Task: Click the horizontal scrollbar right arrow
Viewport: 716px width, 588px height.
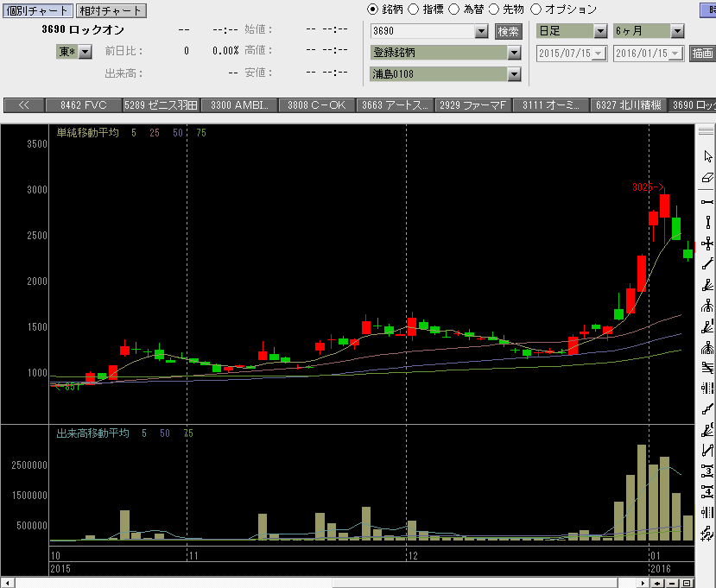Action: point(643,584)
